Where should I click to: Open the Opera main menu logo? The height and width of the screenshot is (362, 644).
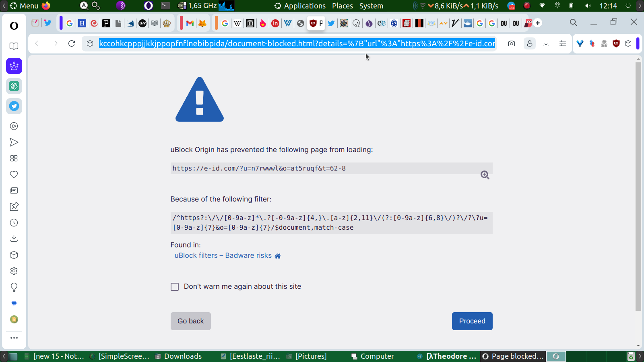[14, 26]
